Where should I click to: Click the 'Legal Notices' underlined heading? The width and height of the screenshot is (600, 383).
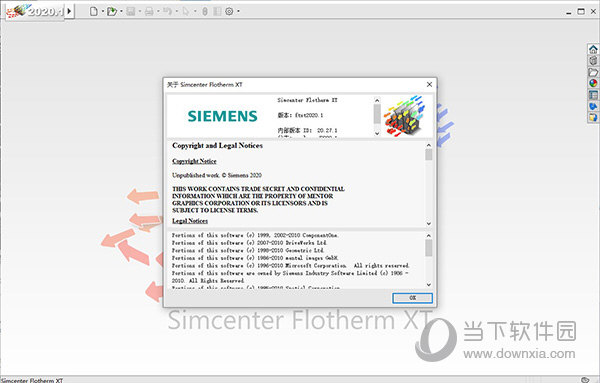tap(190, 221)
